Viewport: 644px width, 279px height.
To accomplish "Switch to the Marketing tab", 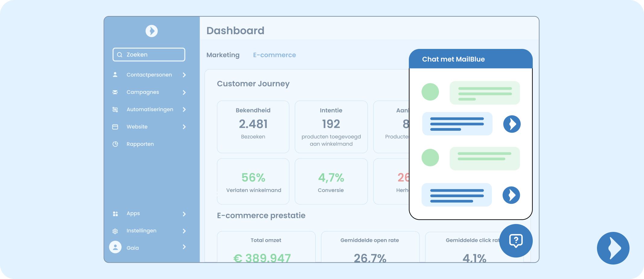I will click(223, 55).
